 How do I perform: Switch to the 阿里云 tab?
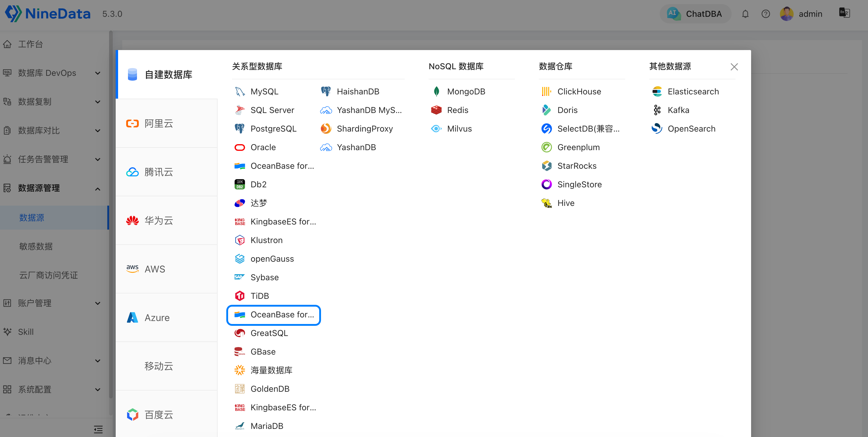(x=166, y=124)
